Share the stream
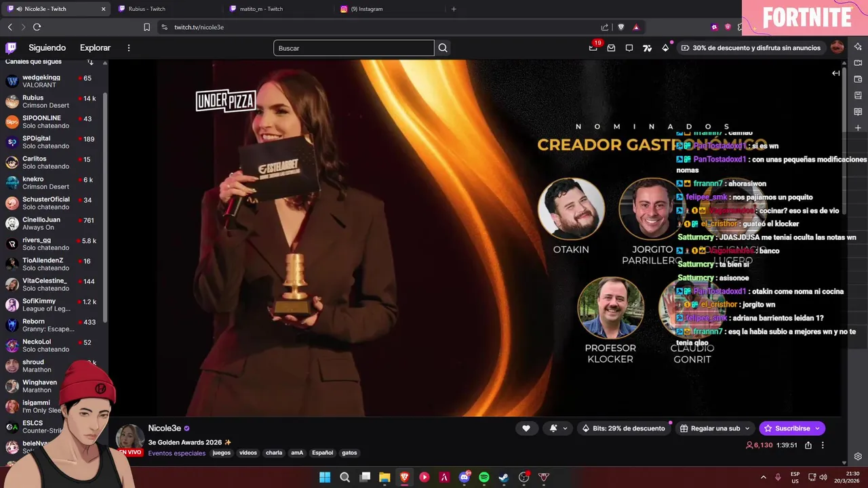 (808, 445)
